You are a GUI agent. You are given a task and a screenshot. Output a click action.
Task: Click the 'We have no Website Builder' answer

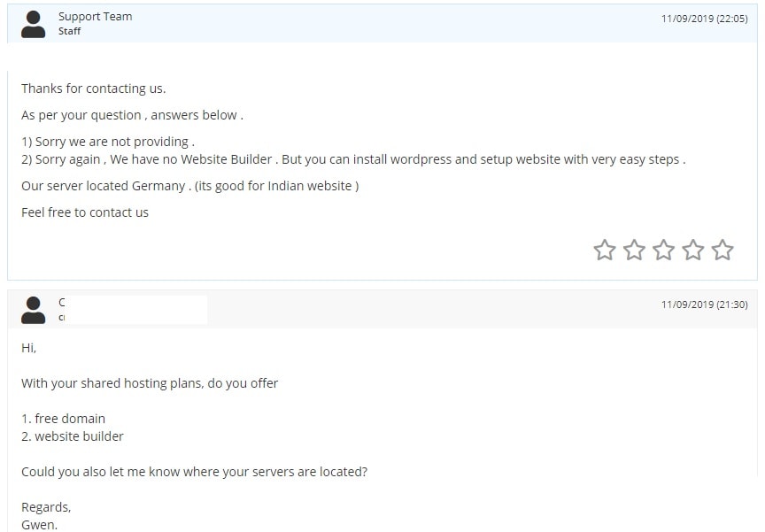(353, 159)
